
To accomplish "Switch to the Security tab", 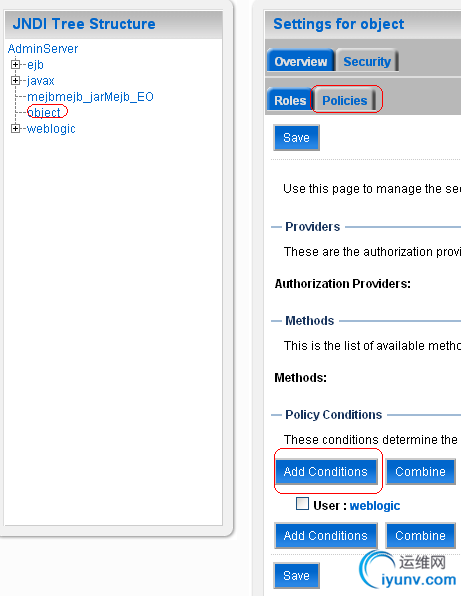I will coord(367,61).
